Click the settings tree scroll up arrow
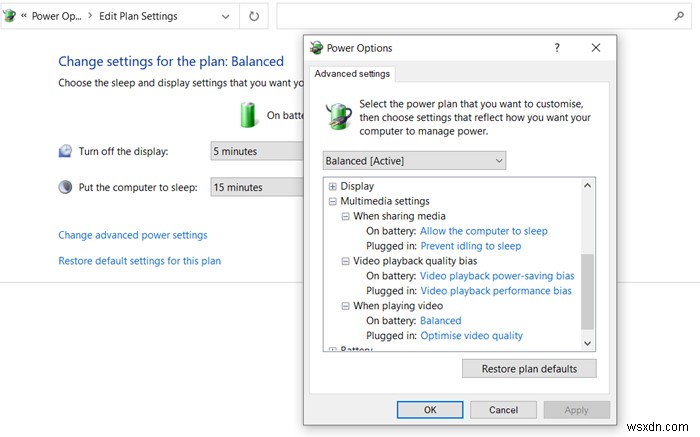The image size is (700, 437). (588, 185)
